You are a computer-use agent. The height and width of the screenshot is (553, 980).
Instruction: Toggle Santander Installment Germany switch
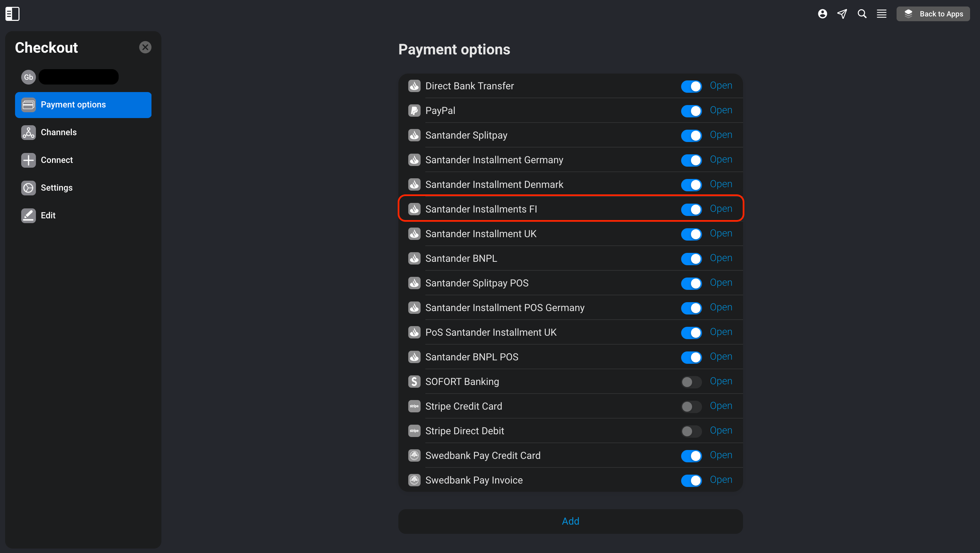[691, 160]
